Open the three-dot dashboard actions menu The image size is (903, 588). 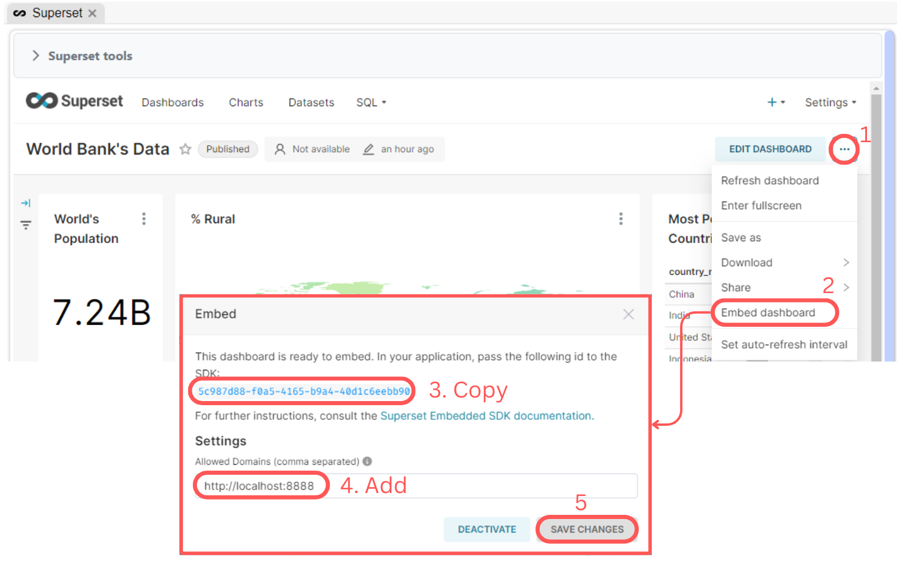click(x=844, y=149)
